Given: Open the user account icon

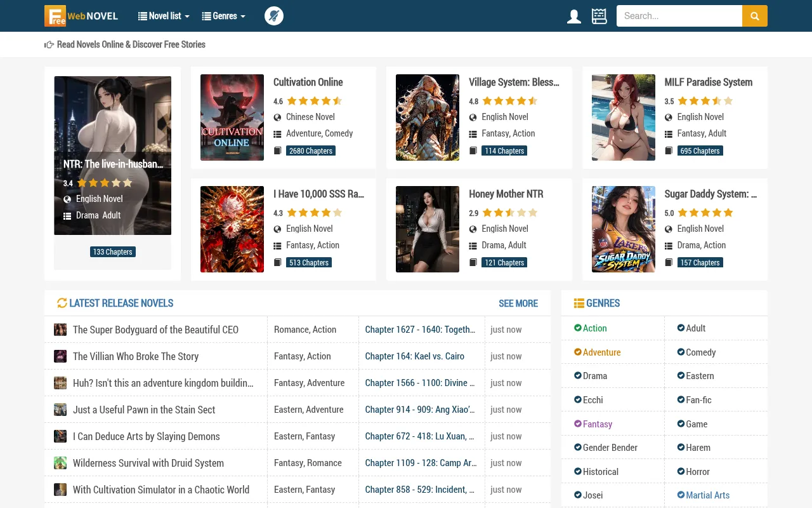Looking at the screenshot, I should coord(574,17).
